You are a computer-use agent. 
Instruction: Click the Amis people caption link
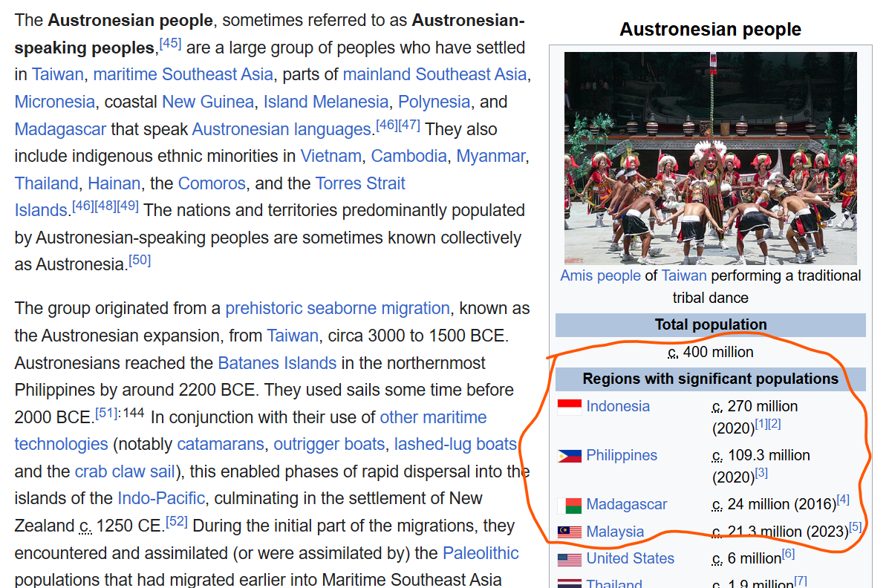pos(600,275)
